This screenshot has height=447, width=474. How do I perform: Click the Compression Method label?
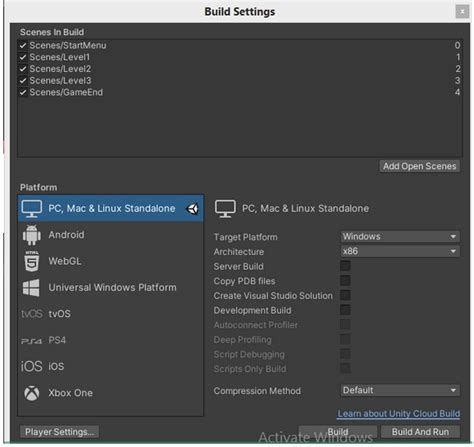point(257,391)
